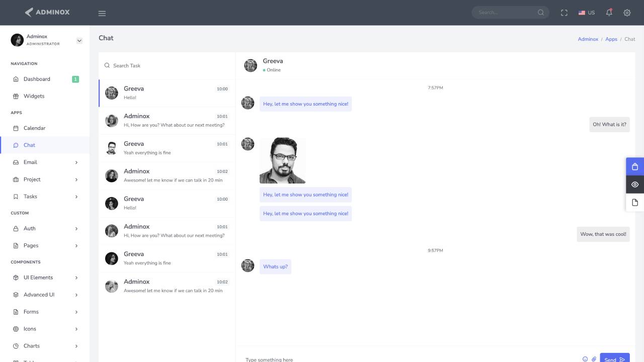Viewport: 644px width, 362px height.
Task: Click Greeva's avatar in chat header
Action: [251, 65]
